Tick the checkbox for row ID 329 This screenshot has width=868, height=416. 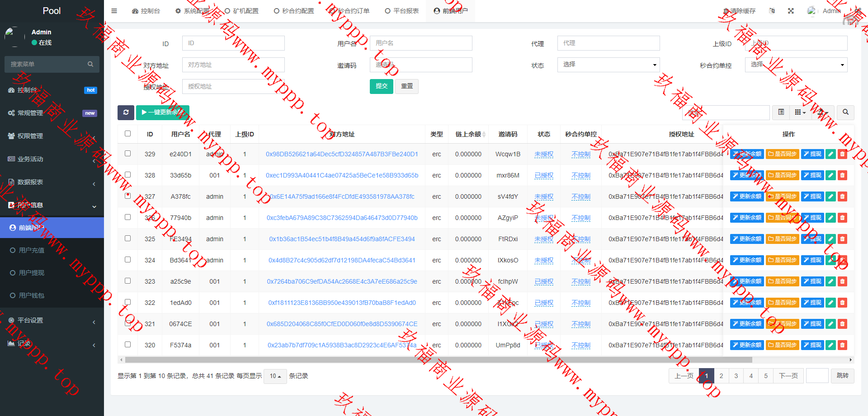(x=128, y=154)
